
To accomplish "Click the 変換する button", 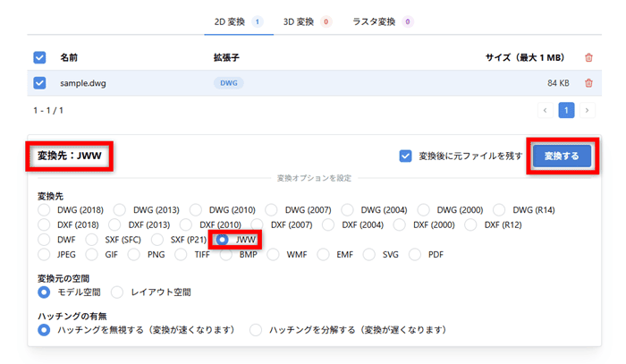I will [x=562, y=156].
